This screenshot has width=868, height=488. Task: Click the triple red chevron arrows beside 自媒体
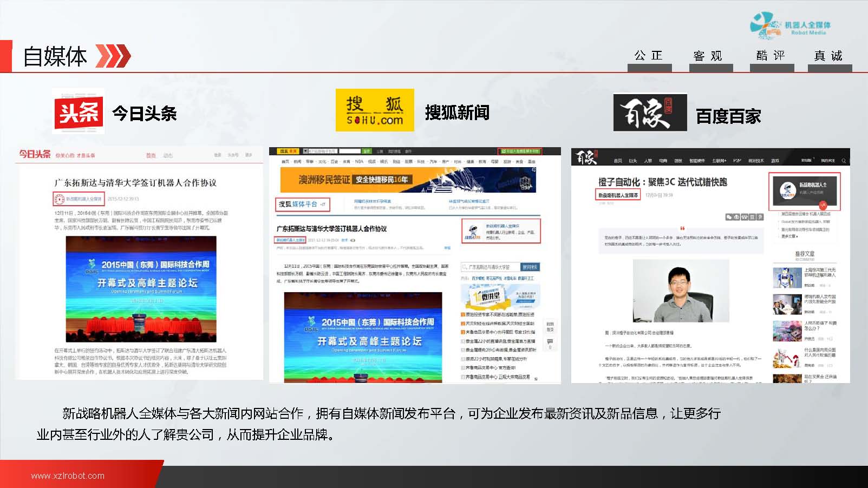[x=113, y=56]
